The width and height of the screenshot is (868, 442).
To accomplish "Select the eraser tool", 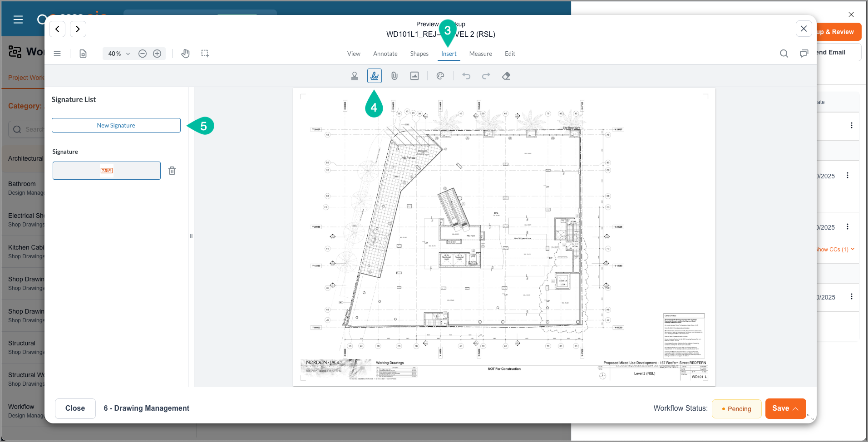I will [506, 76].
